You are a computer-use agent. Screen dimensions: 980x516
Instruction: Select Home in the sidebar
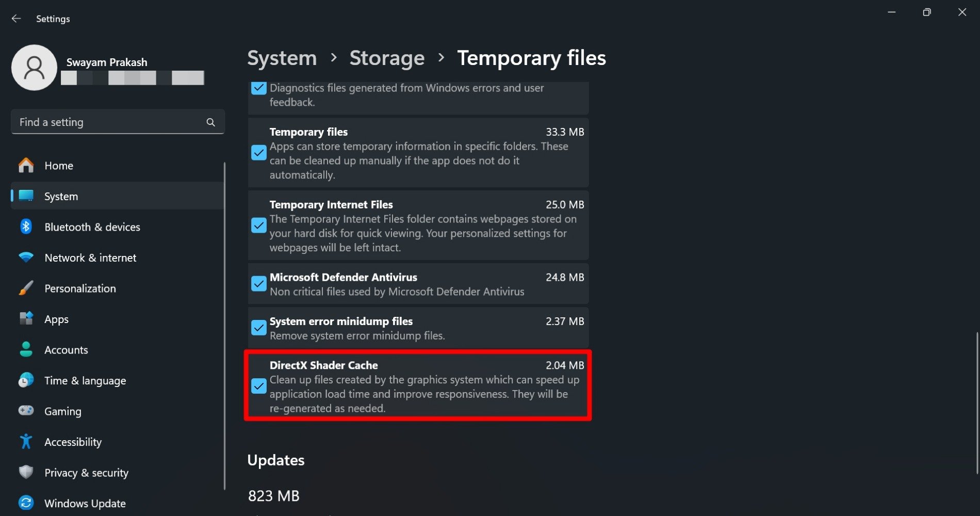click(59, 166)
